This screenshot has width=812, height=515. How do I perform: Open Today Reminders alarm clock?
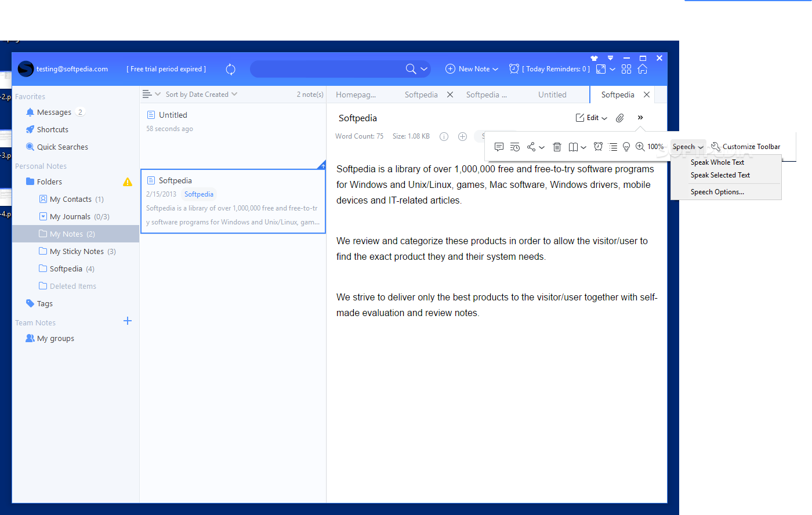514,69
